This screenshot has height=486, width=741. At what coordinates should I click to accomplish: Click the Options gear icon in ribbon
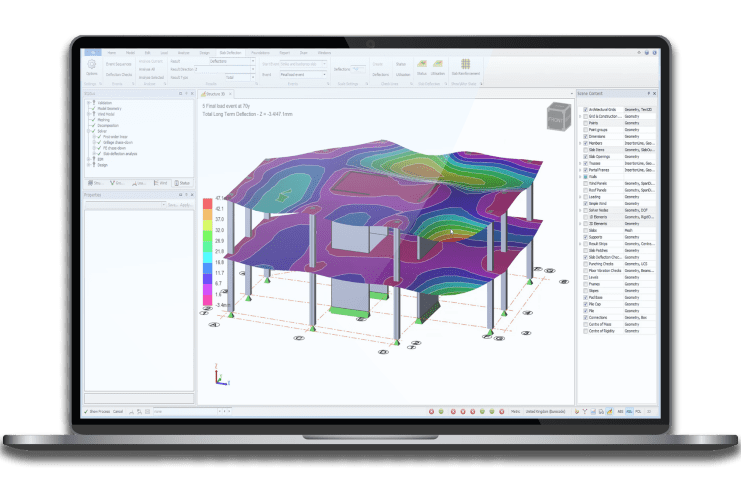(92, 63)
